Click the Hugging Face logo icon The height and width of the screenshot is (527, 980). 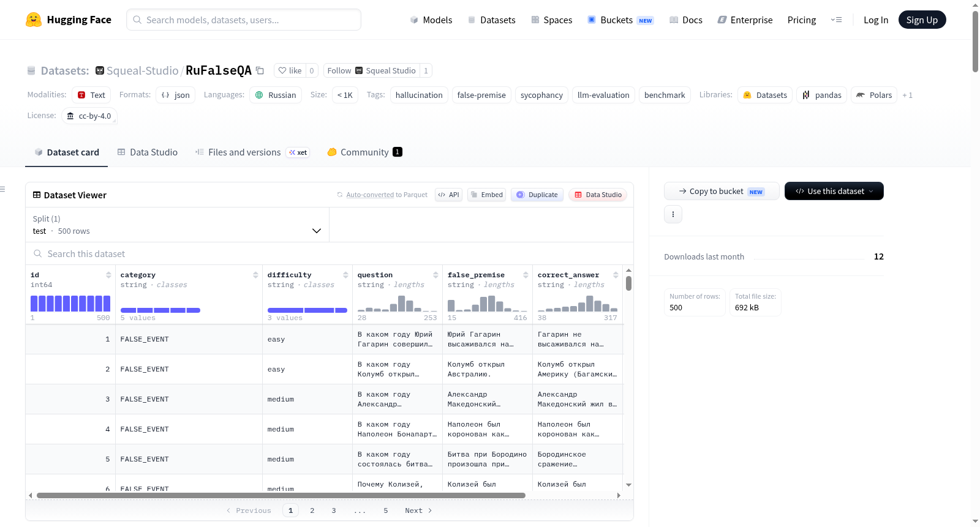click(34, 20)
